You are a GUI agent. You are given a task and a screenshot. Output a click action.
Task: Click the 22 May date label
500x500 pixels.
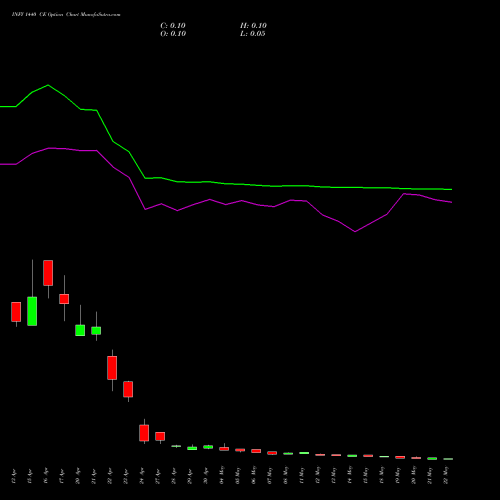point(446,475)
